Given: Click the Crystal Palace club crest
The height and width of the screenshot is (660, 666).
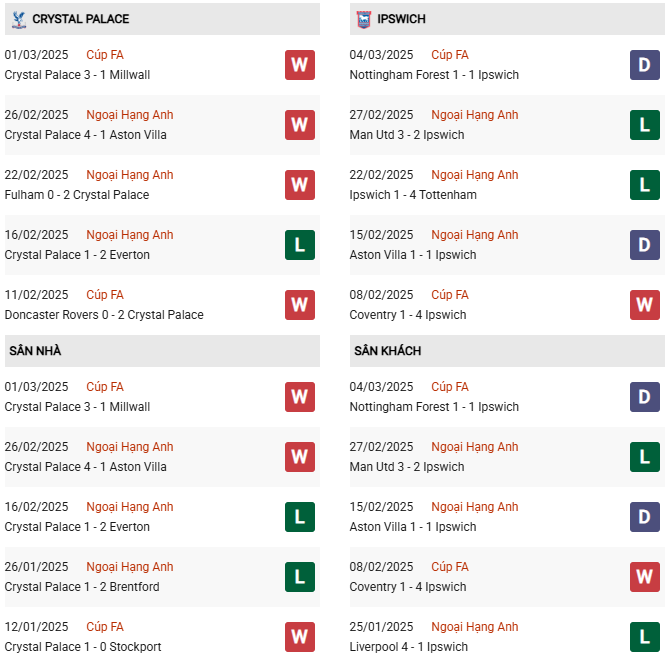Looking at the screenshot, I should pyautogui.click(x=18, y=19).
